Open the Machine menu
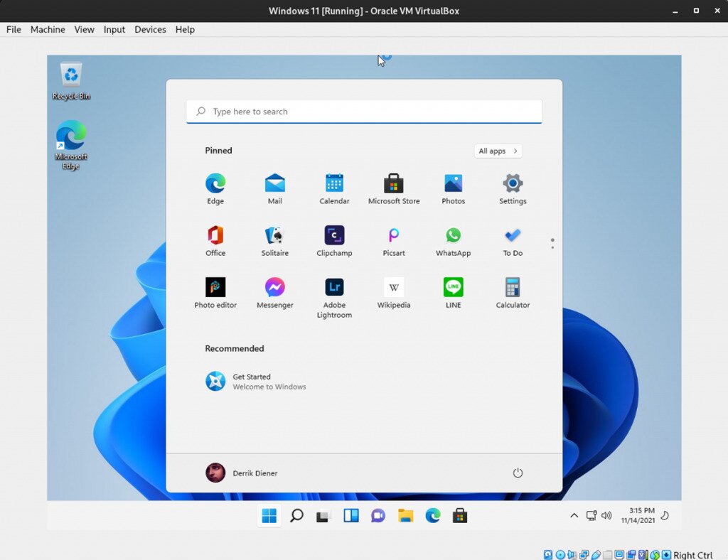This screenshot has height=560, width=728. tap(48, 30)
